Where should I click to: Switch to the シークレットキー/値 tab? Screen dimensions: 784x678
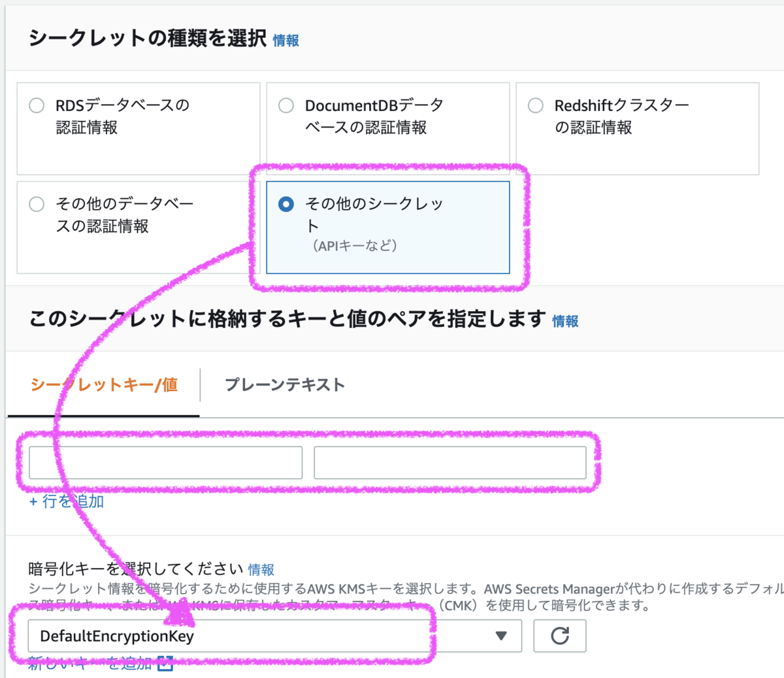102,385
